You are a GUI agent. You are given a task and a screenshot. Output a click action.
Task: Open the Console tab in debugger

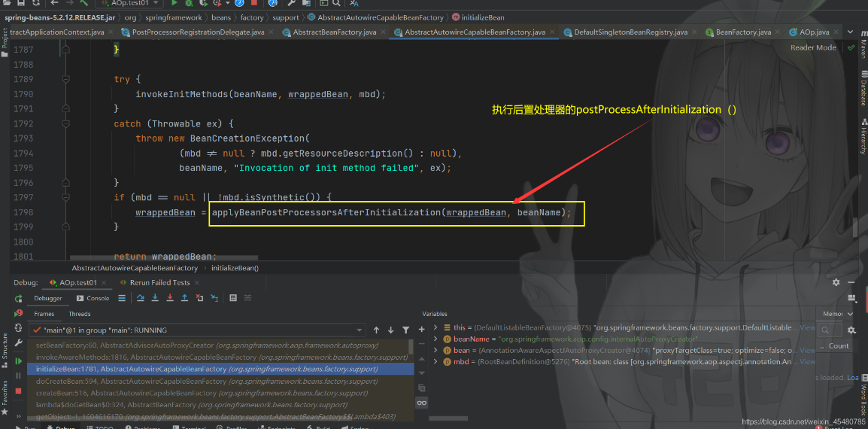tap(92, 298)
